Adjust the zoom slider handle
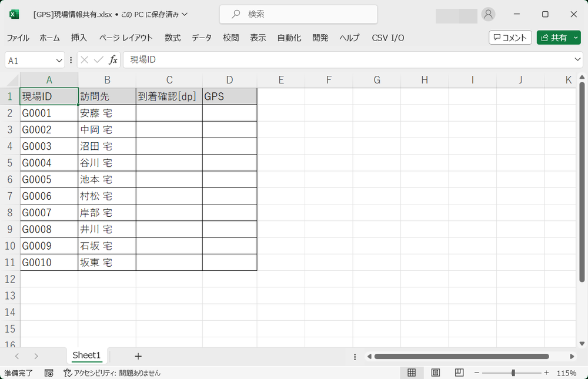 click(x=513, y=373)
